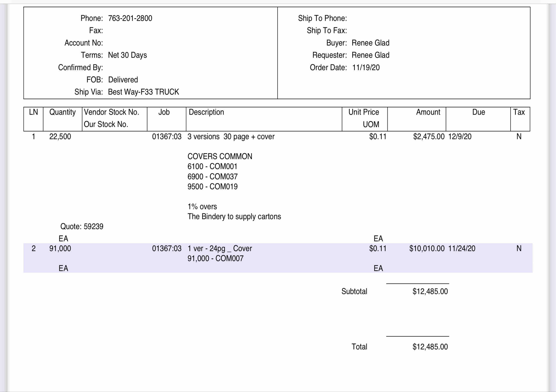The width and height of the screenshot is (556, 392).
Task: Select the Net 30 Days terms text
Action: coord(127,55)
